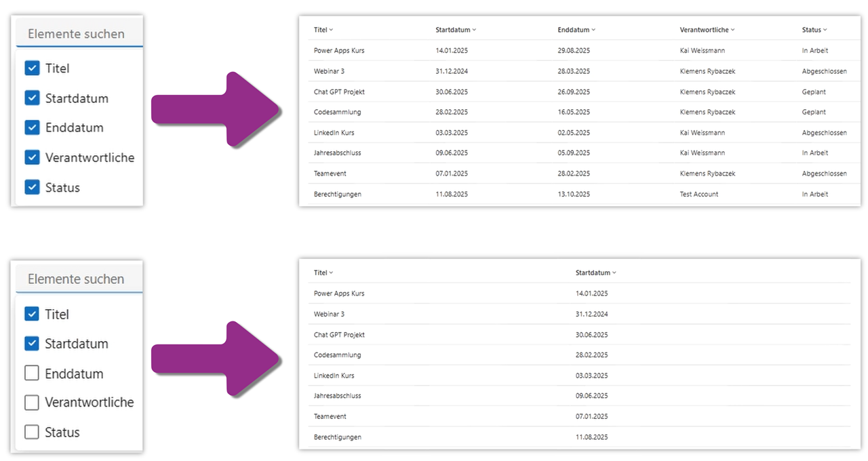Open the Verantwortliche column header dropdown
This screenshot has width=868, height=461.
tap(732, 30)
